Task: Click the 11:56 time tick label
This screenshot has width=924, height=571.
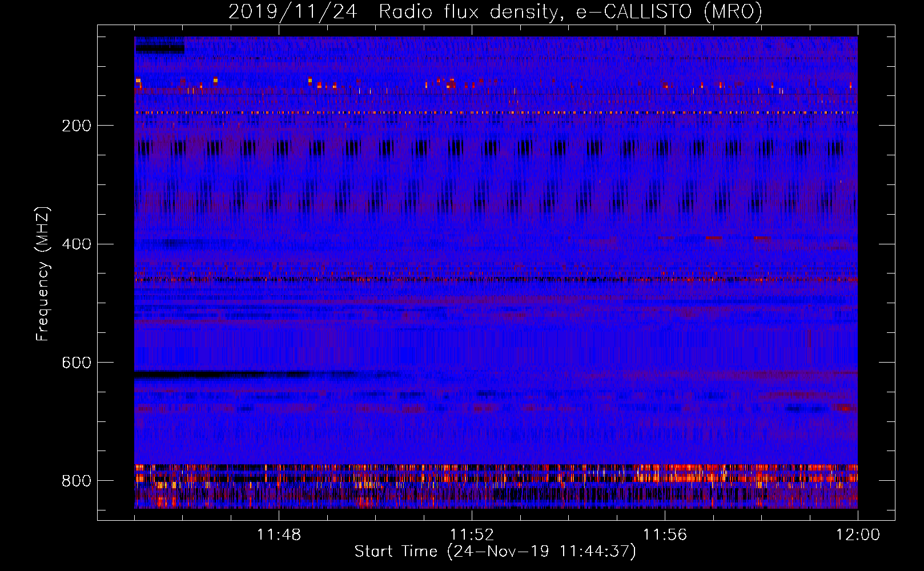Action: coord(665,535)
